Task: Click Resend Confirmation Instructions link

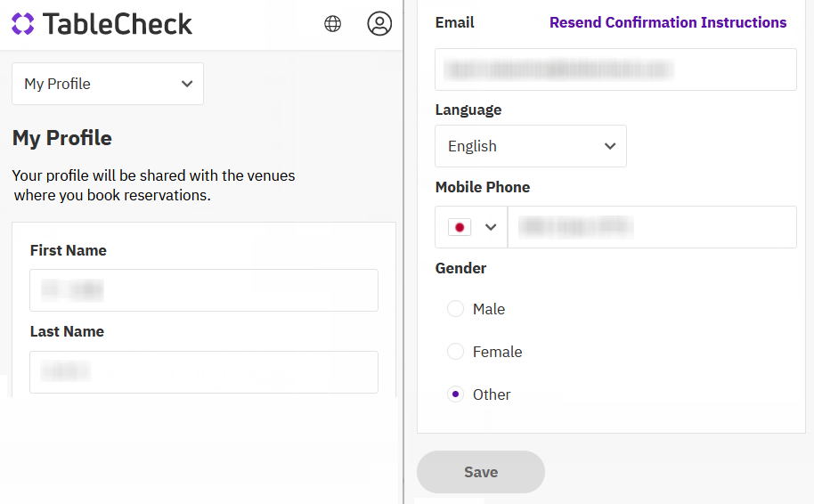Action: (x=668, y=22)
